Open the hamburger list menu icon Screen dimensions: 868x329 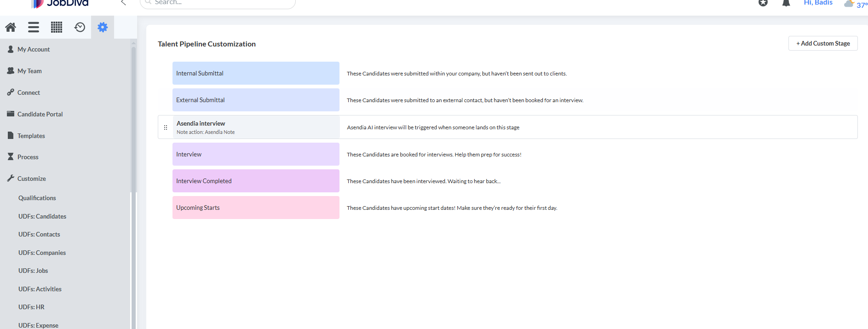(34, 27)
